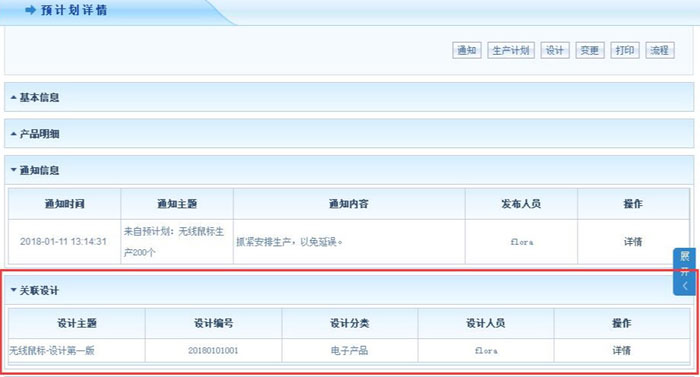Screen dimensions: 700x377
Task: Open 详情 link in design row
Action: coord(621,351)
